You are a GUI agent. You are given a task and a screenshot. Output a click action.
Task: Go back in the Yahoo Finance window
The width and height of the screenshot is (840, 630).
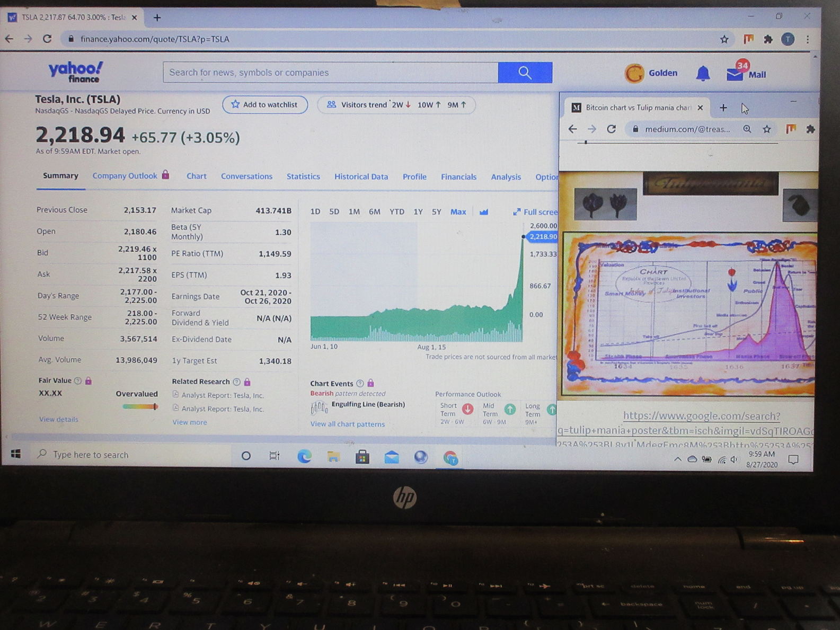[9, 39]
